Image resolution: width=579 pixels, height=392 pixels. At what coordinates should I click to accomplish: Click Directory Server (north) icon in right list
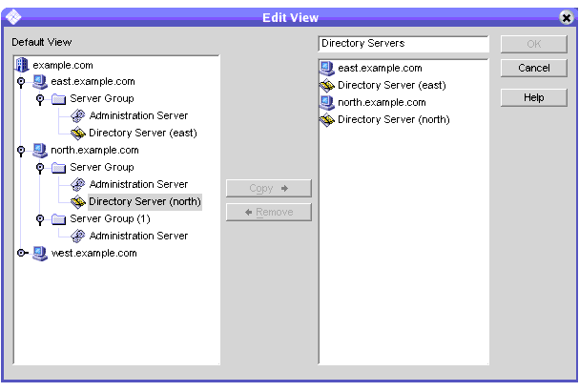tap(327, 120)
